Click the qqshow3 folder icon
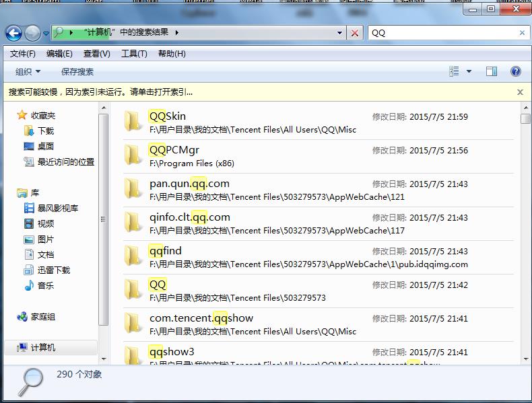Image resolution: width=532 pixels, height=403 pixels. coord(133,355)
